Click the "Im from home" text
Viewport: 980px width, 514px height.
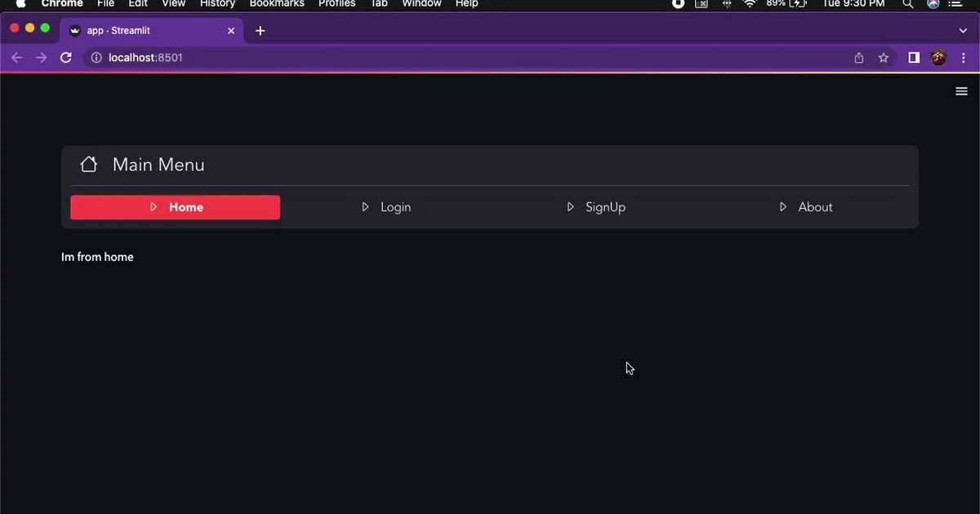coord(97,257)
